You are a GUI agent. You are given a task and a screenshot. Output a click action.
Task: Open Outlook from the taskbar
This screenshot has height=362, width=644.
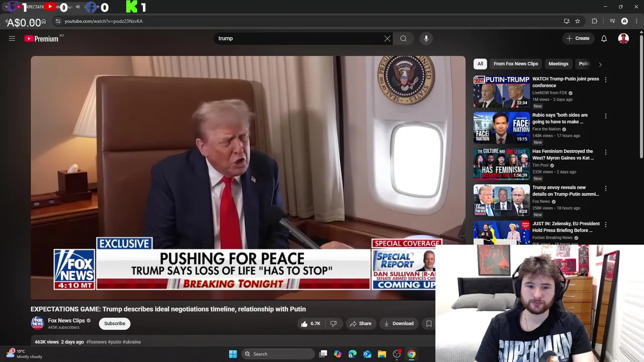tap(367, 354)
